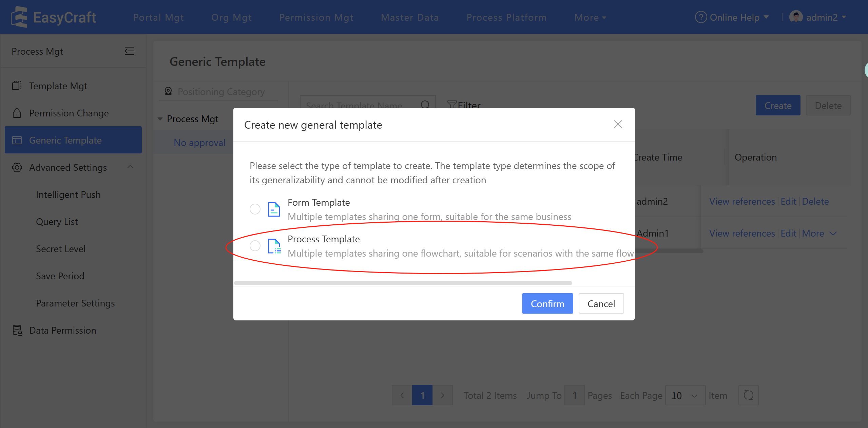Click the dialog horizontal scrollbar

coord(403,283)
